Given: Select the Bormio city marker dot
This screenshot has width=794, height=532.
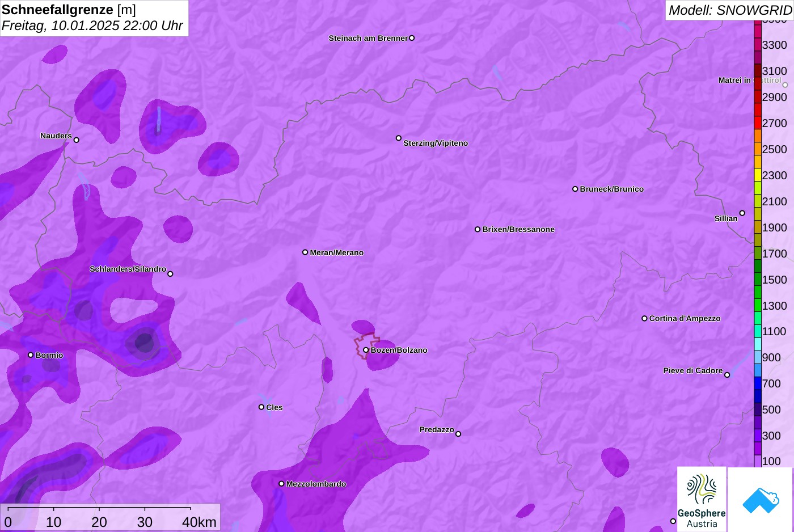Looking at the screenshot, I should (31, 355).
